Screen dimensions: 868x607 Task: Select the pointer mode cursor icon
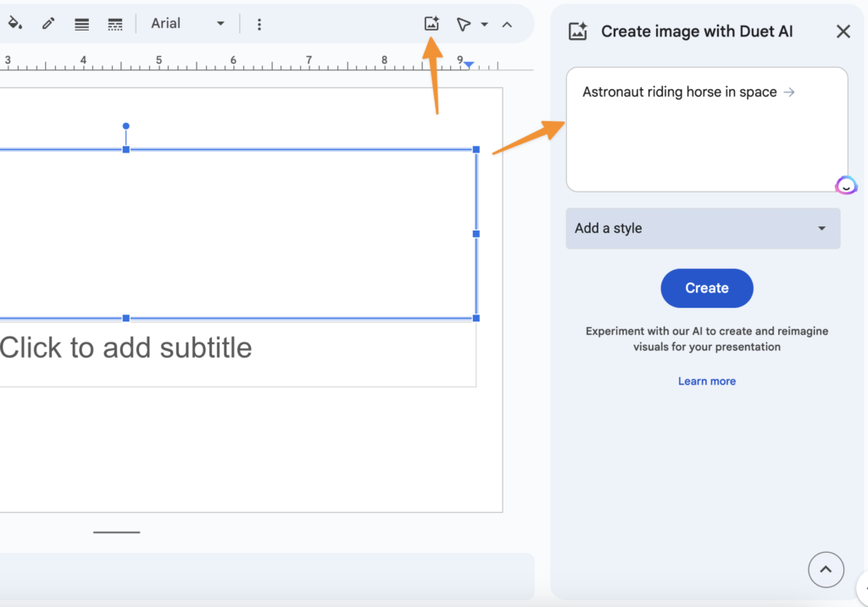463,24
